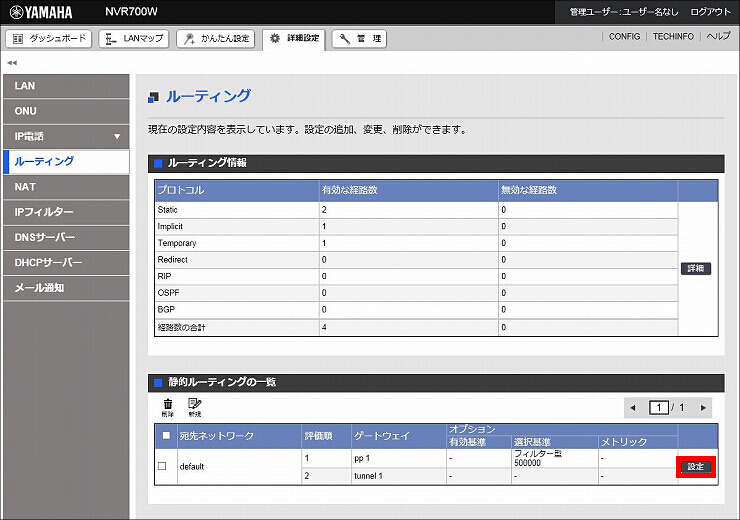Open メール通知 in the sidebar
This screenshot has height=520, width=740.
(66, 288)
